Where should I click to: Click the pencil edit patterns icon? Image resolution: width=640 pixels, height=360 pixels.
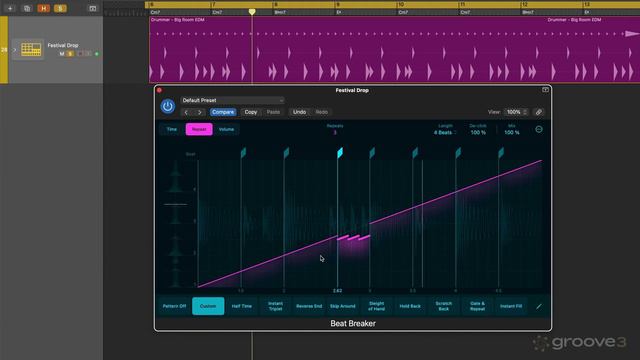tap(539, 306)
